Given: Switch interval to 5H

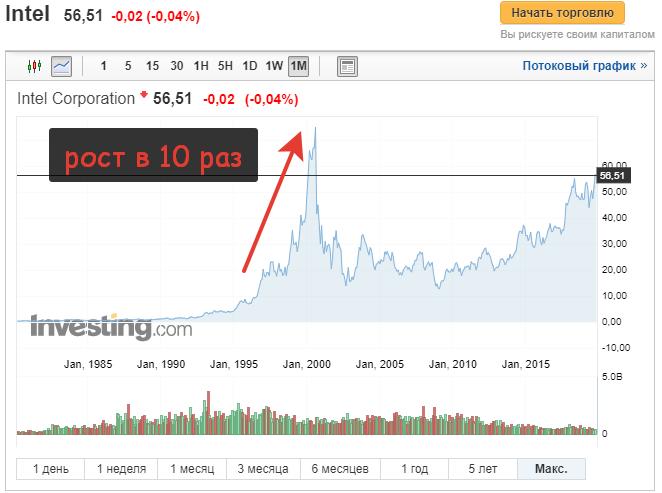Looking at the screenshot, I should click(225, 67).
